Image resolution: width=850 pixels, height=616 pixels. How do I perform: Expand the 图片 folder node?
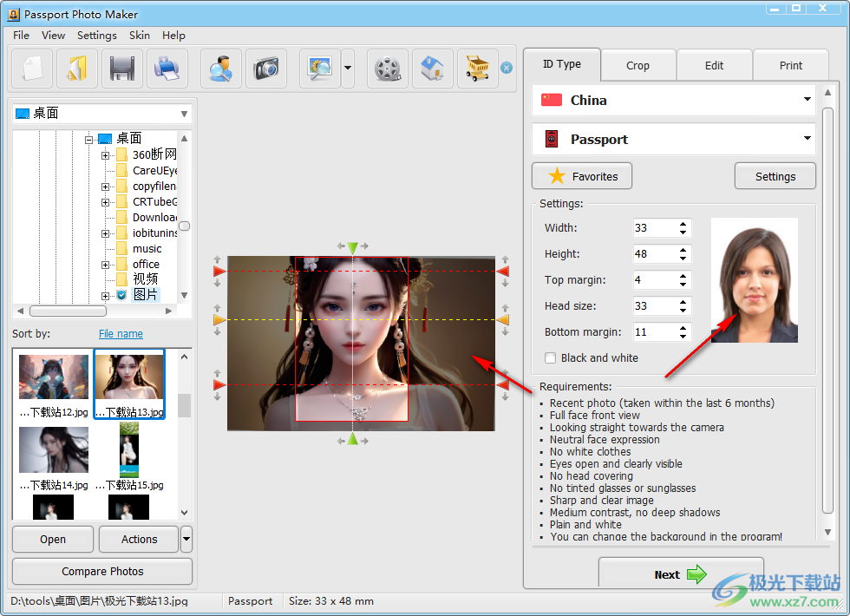tap(105, 296)
